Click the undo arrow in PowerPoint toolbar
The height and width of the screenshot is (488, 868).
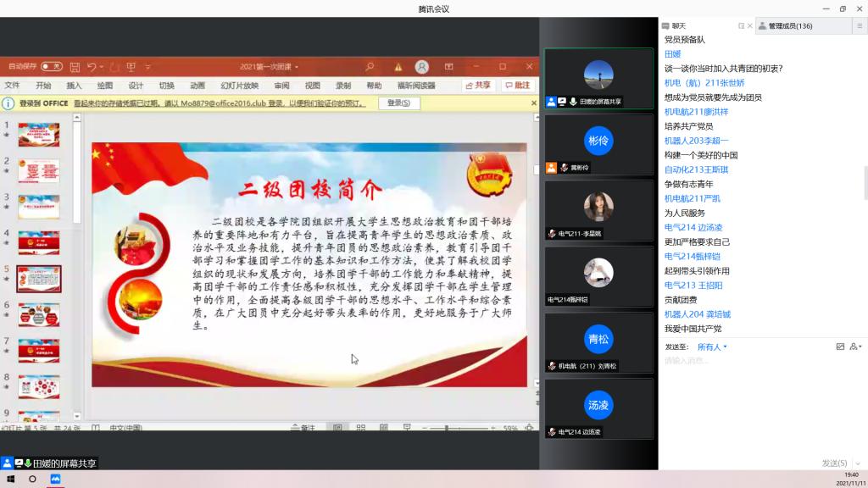[x=92, y=66]
